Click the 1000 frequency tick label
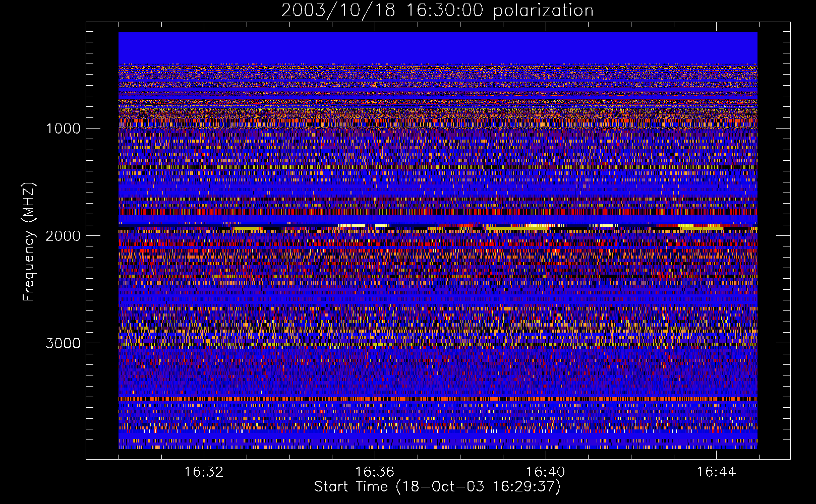The height and width of the screenshot is (504, 816). click(x=64, y=129)
